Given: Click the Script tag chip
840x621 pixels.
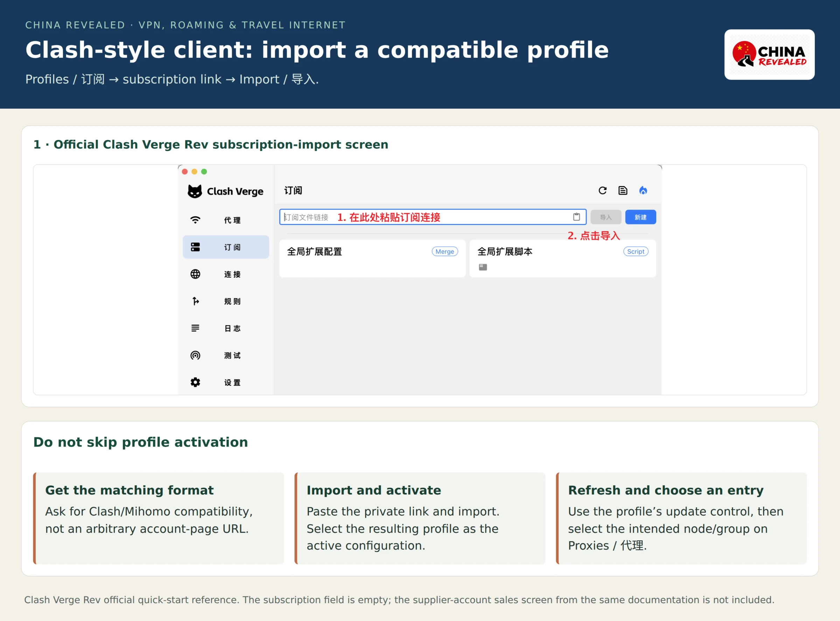Looking at the screenshot, I should click(636, 252).
